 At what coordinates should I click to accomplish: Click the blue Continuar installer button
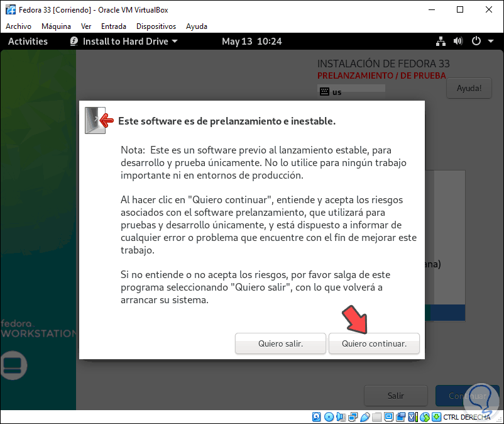[467, 396]
